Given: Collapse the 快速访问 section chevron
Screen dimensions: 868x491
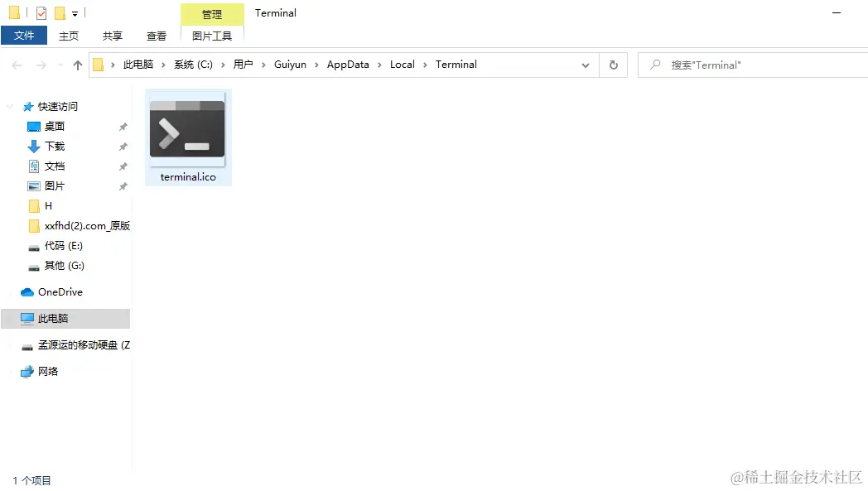Looking at the screenshot, I should point(9,106).
